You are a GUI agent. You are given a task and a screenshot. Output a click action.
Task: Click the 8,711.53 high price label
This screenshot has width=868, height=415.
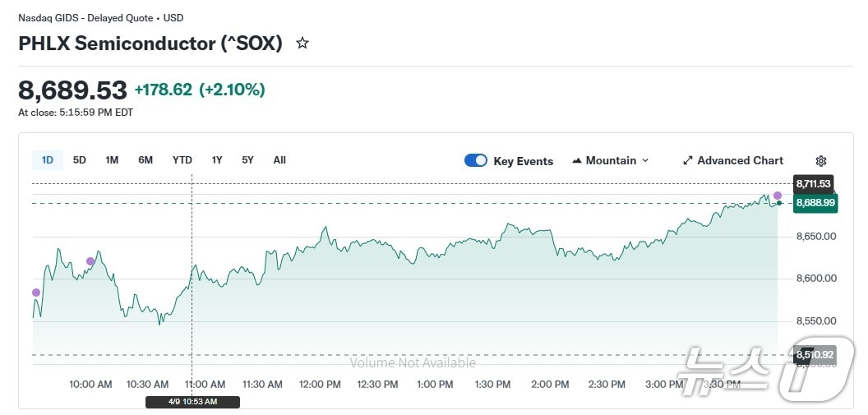pos(813,183)
